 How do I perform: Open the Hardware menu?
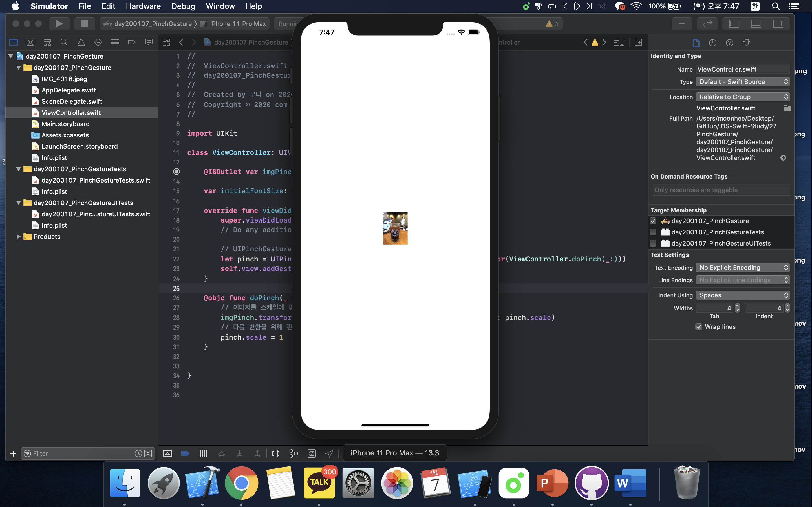click(x=143, y=6)
